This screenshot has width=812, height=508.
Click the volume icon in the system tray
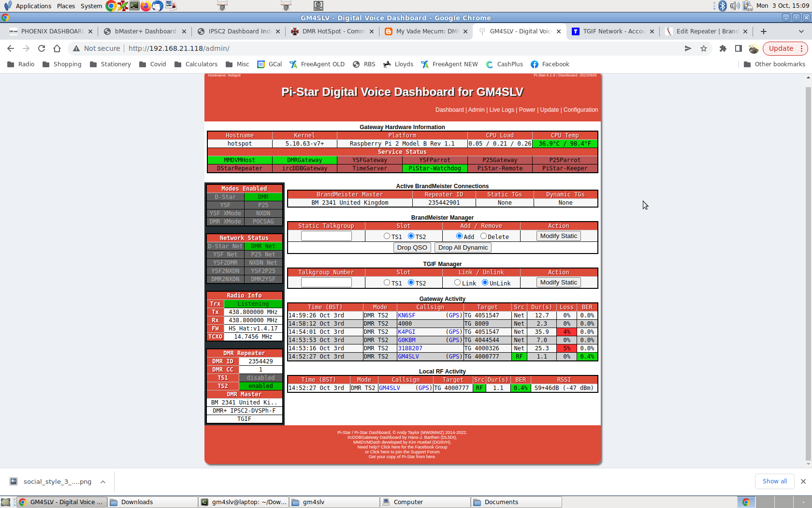click(735, 6)
